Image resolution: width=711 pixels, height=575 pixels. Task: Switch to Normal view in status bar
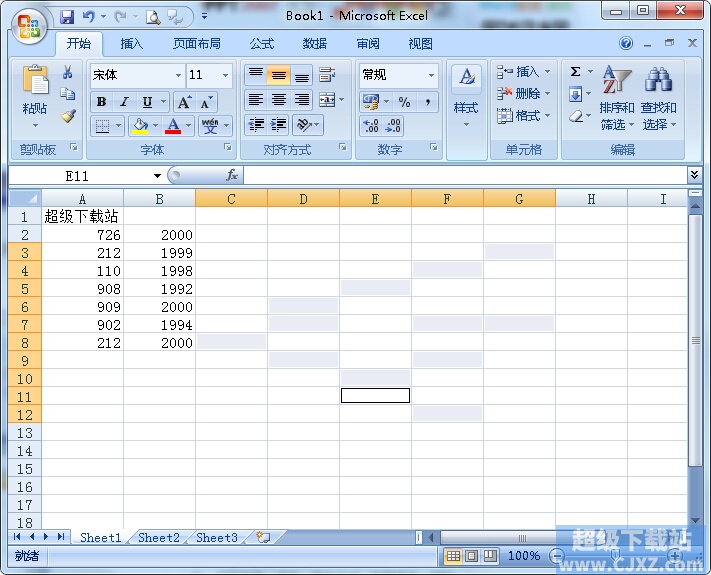pyautogui.click(x=453, y=556)
